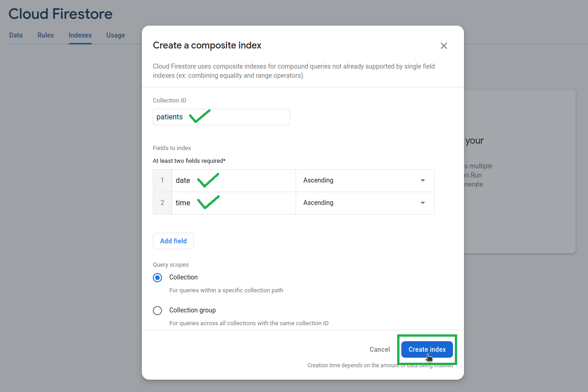Click the 'Query scopes' label
The height and width of the screenshot is (392, 588).
pos(171,265)
